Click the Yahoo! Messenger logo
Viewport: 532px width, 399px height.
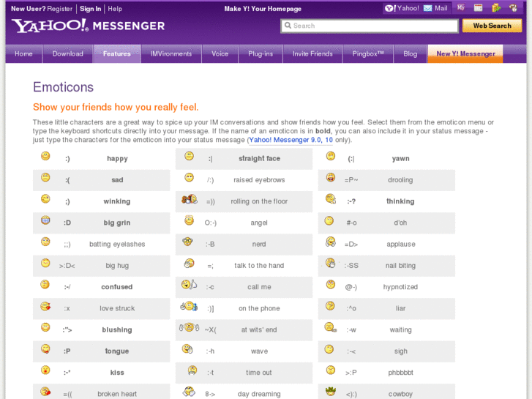click(88, 26)
